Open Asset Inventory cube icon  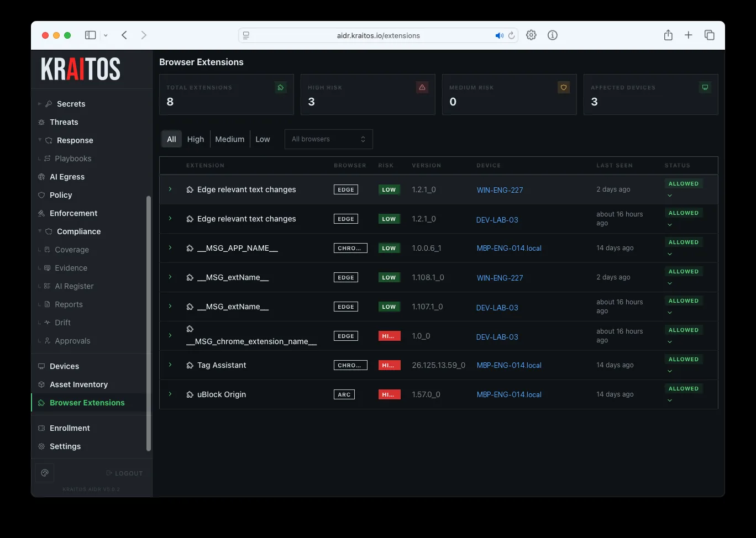[x=41, y=384]
